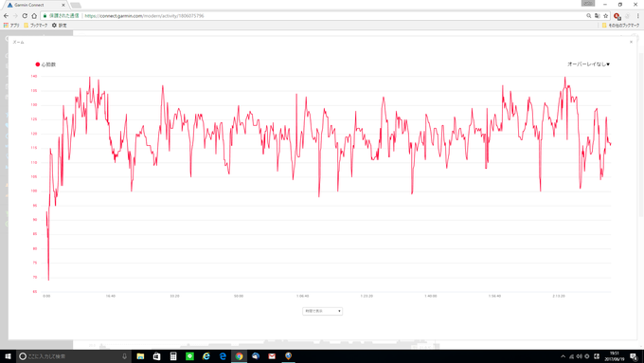Bookmark this page with the star
644x363 pixels.
(605, 15)
